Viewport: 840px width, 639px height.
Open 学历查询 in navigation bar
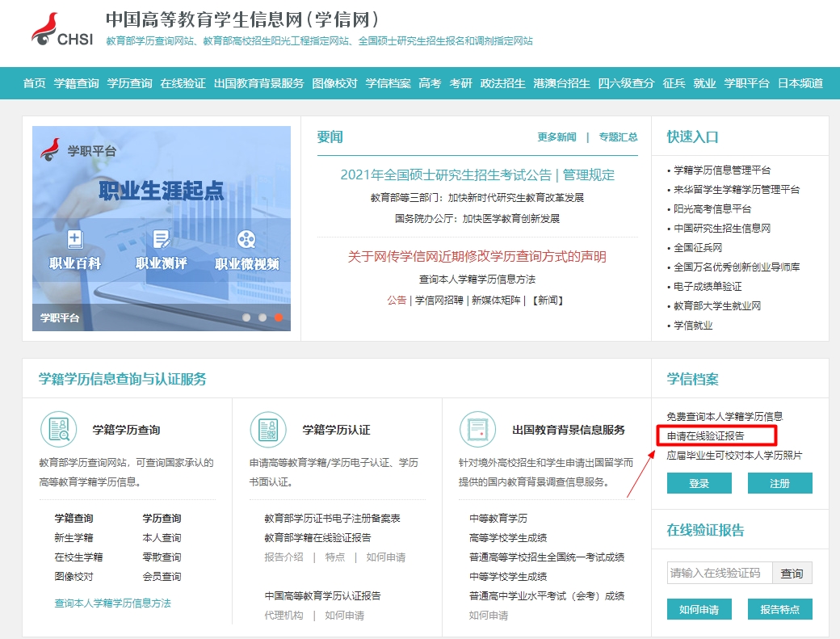(x=130, y=83)
